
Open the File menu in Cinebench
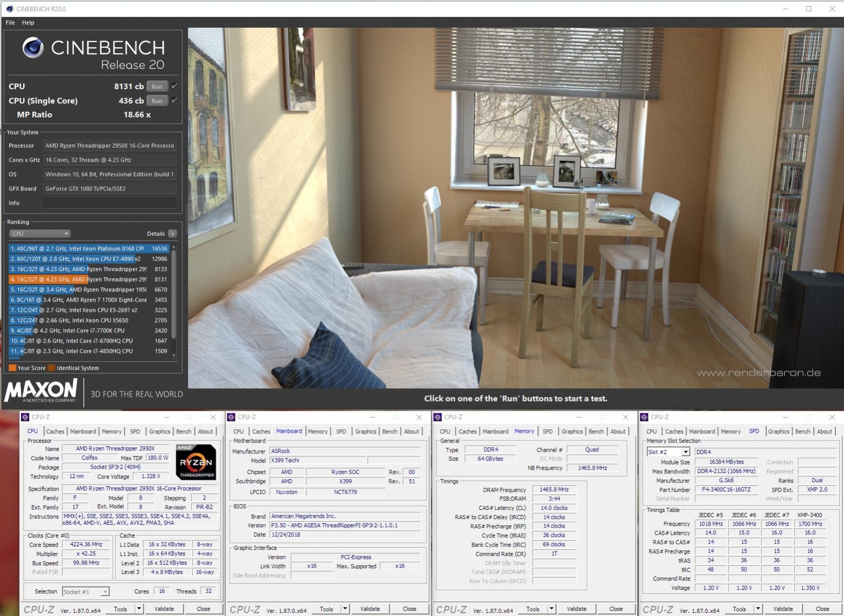[x=10, y=23]
